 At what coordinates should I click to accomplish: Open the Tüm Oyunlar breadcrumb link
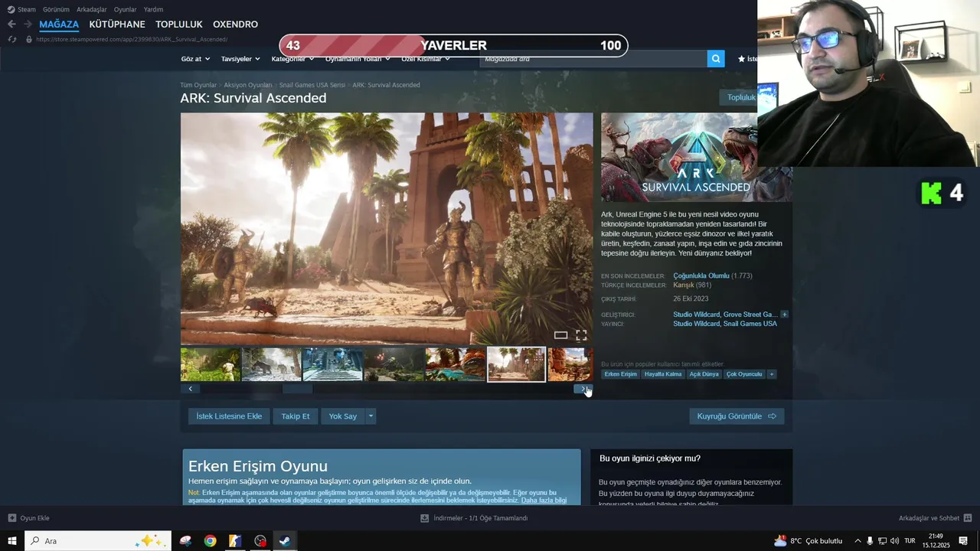tap(198, 85)
